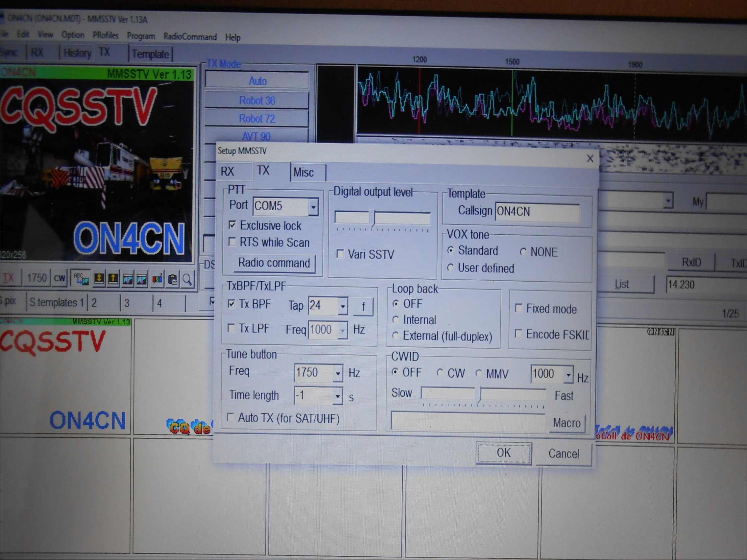Switch to History tab in main window
The width and height of the screenshot is (747, 560).
(x=77, y=53)
